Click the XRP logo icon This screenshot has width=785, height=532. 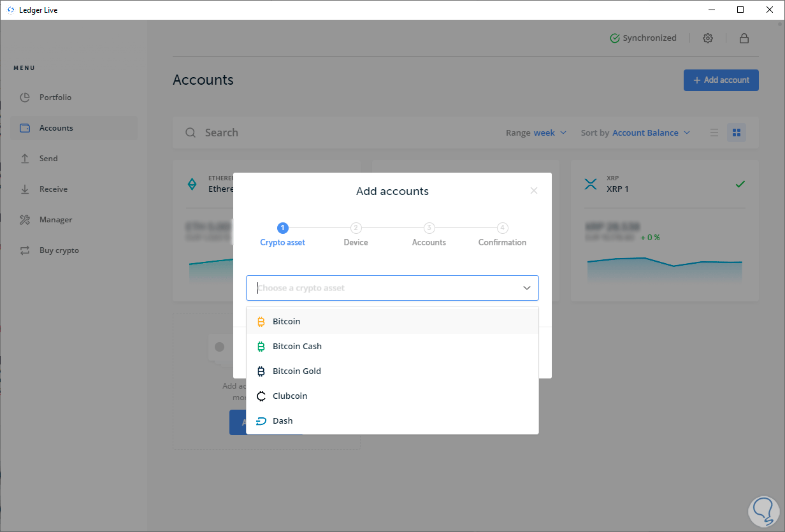591,184
